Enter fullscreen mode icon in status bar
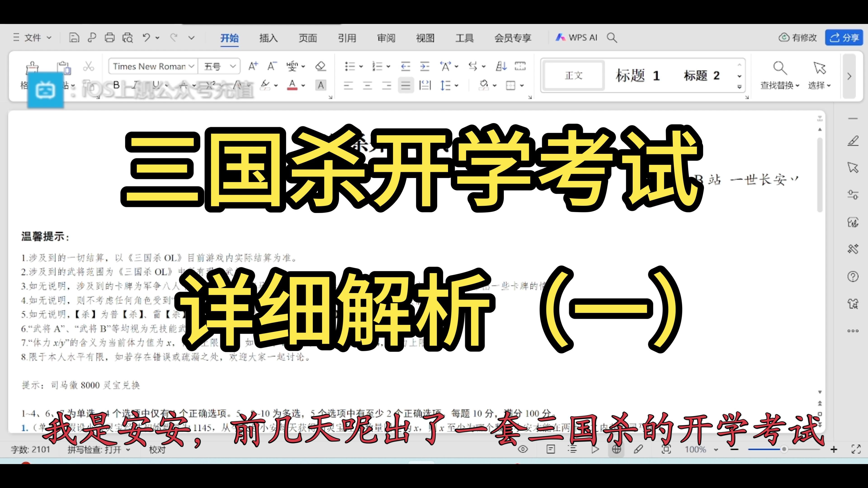Screen dimensions: 868x488 [x=856, y=449]
